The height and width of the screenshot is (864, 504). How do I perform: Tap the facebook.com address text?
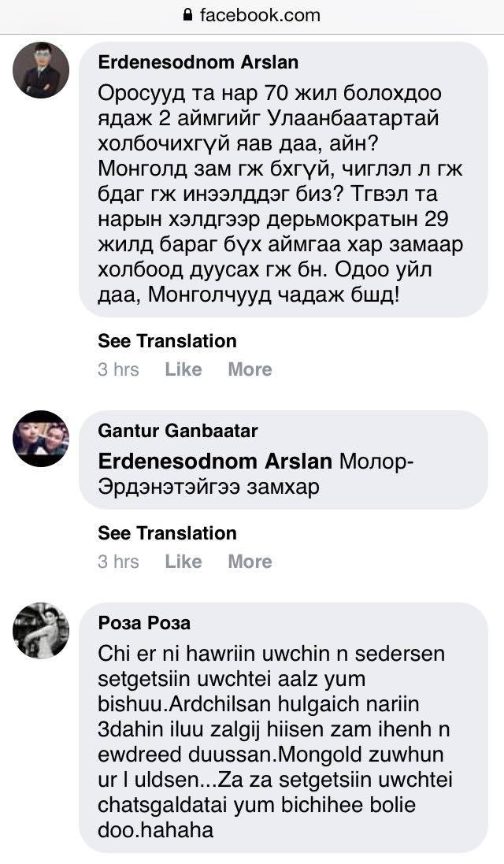(x=260, y=15)
